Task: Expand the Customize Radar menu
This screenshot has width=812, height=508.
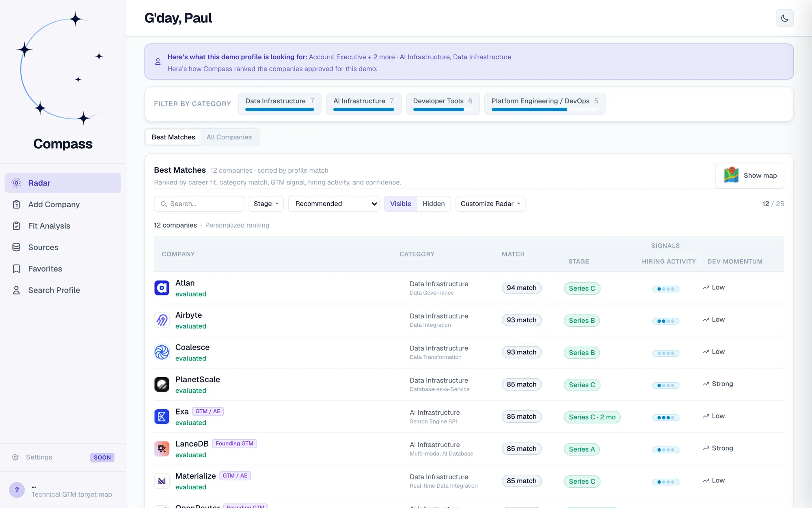Action: [490, 204]
